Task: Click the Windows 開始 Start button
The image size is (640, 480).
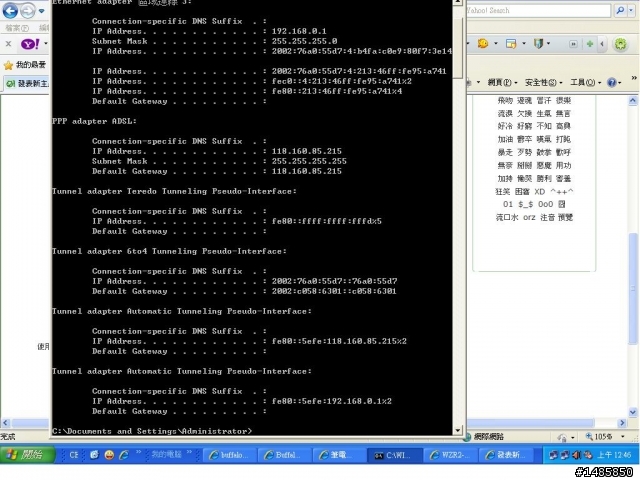Action: [27, 455]
